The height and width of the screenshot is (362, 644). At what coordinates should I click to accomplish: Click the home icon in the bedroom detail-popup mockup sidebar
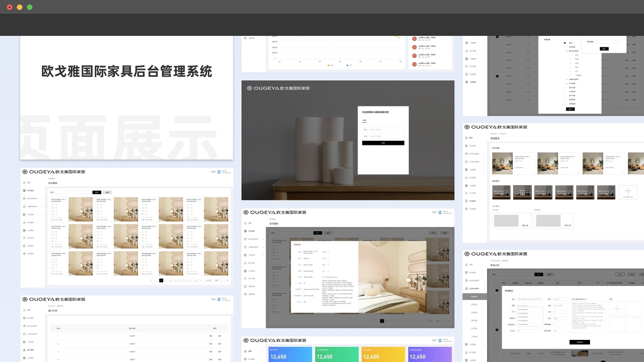pos(245,223)
